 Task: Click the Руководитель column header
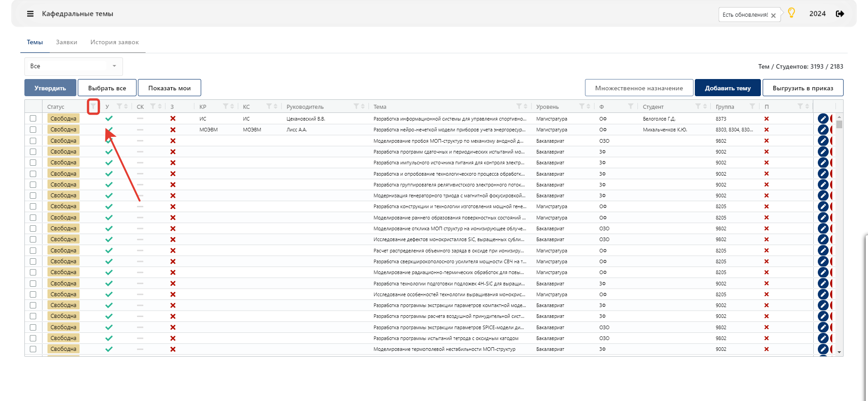[305, 107]
